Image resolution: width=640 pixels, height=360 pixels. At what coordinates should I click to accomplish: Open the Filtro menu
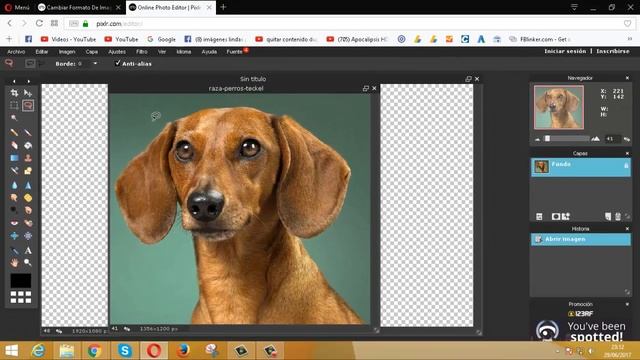pyautogui.click(x=142, y=52)
